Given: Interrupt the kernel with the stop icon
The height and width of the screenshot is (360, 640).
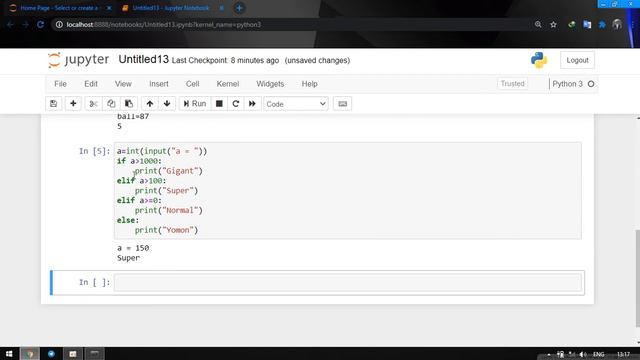Looking at the screenshot, I should pyautogui.click(x=219, y=104).
